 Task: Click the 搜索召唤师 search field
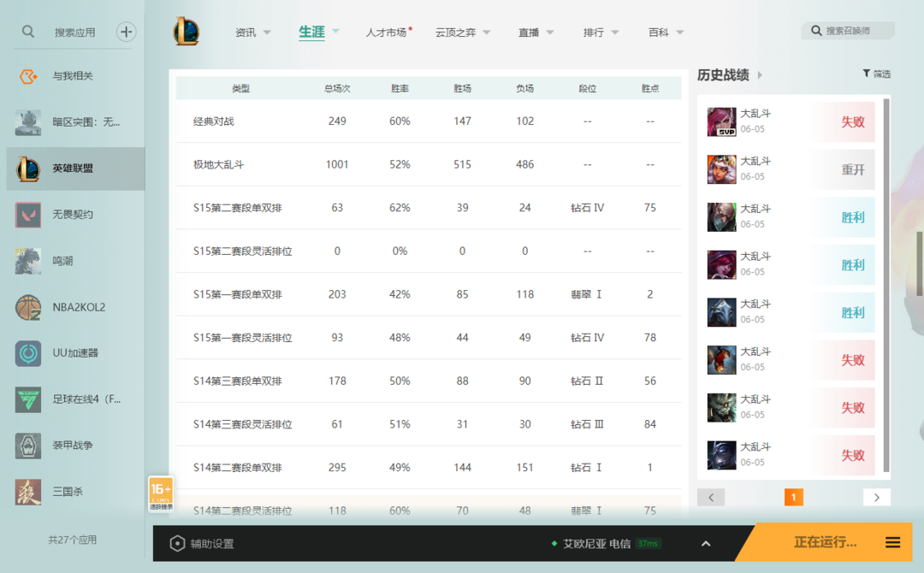coord(848,31)
